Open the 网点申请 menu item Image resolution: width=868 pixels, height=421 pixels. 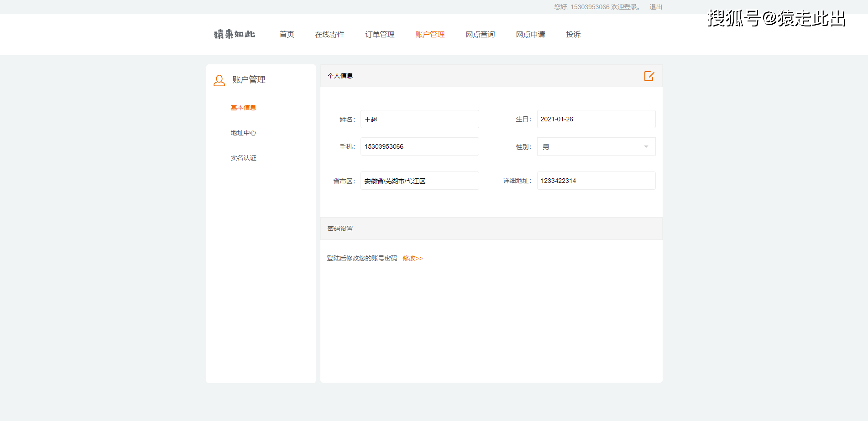(530, 34)
